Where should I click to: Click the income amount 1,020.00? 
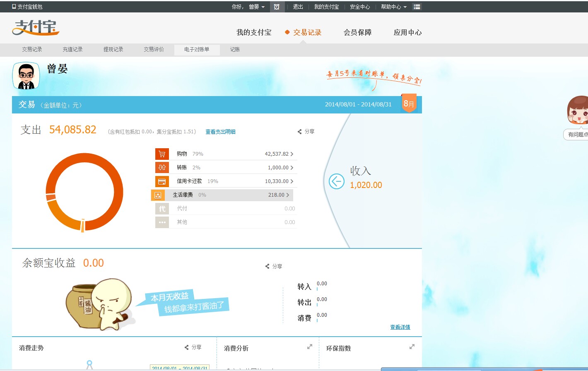coord(366,185)
